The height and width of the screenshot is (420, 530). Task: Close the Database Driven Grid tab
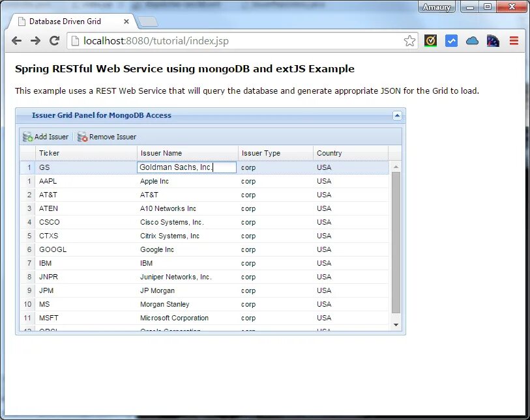click(x=126, y=21)
